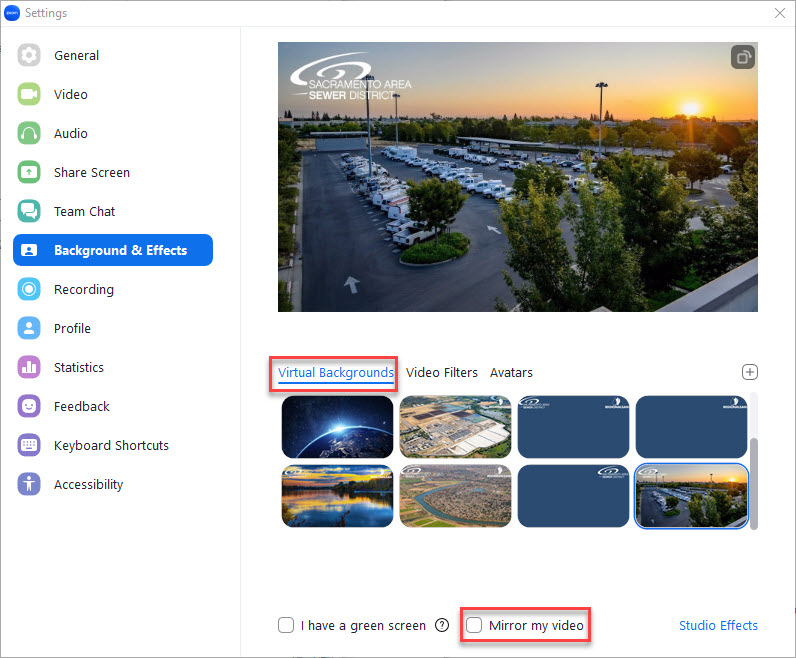Enable the I have a green screen checkbox

click(286, 625)
